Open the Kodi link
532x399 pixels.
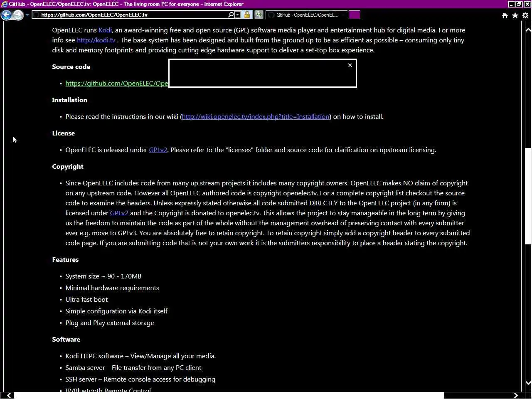(x=105, y=30)
